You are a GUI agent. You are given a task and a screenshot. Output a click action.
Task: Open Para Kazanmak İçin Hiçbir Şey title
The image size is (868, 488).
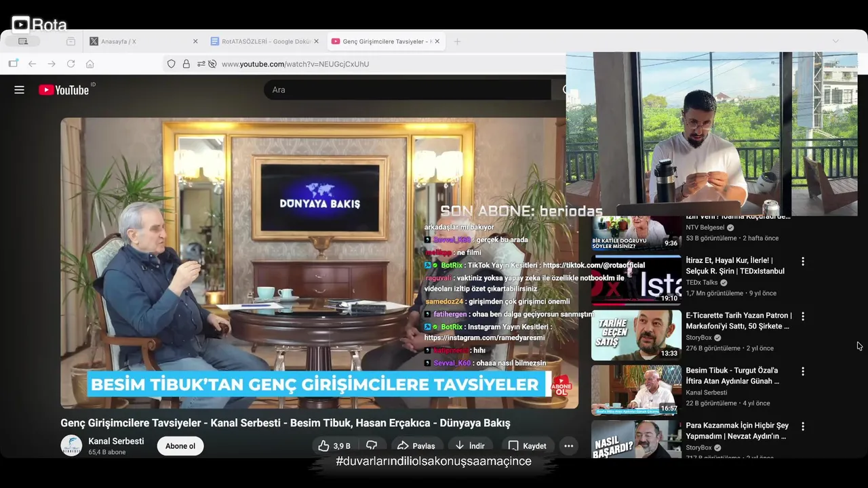(737, 430)
